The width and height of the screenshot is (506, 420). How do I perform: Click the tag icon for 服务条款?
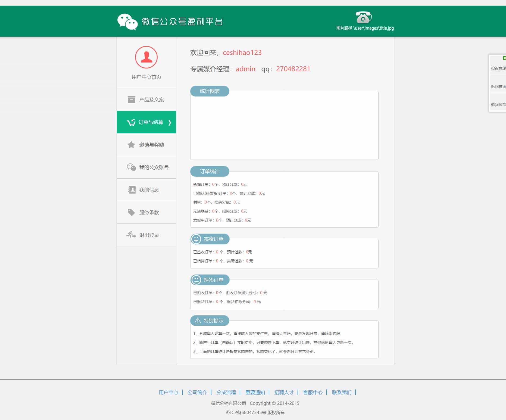tap(131, 212)
